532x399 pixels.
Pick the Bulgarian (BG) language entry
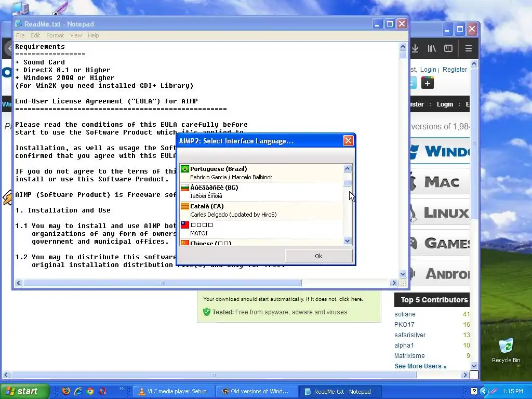(262, 191)
